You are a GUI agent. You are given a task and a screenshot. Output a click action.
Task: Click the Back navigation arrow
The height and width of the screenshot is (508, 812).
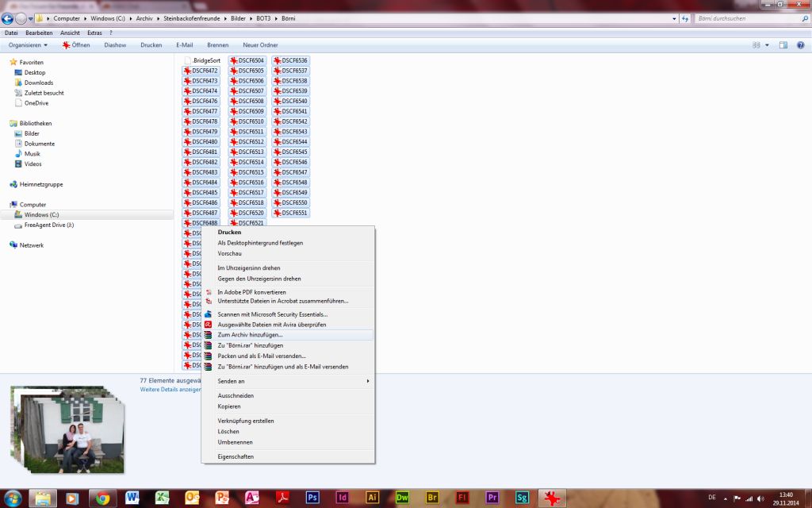tap(7, 19)
